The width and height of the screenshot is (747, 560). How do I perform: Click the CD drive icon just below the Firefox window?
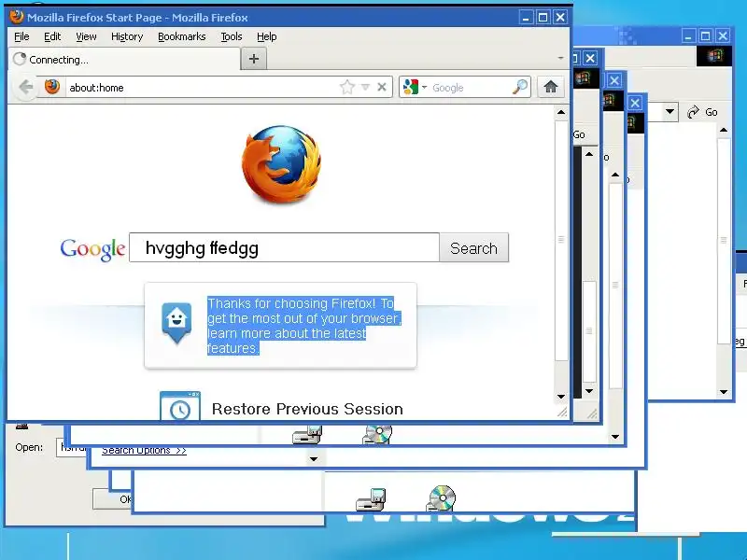pyautogui.click(x=377, y=434)
